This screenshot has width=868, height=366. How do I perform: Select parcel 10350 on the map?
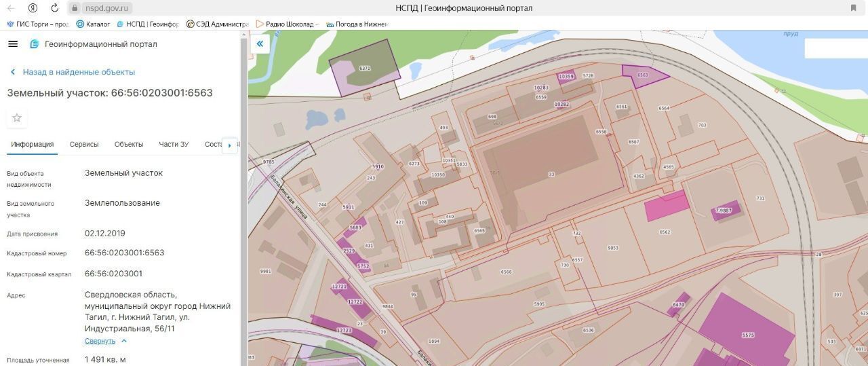click(438, 175)
